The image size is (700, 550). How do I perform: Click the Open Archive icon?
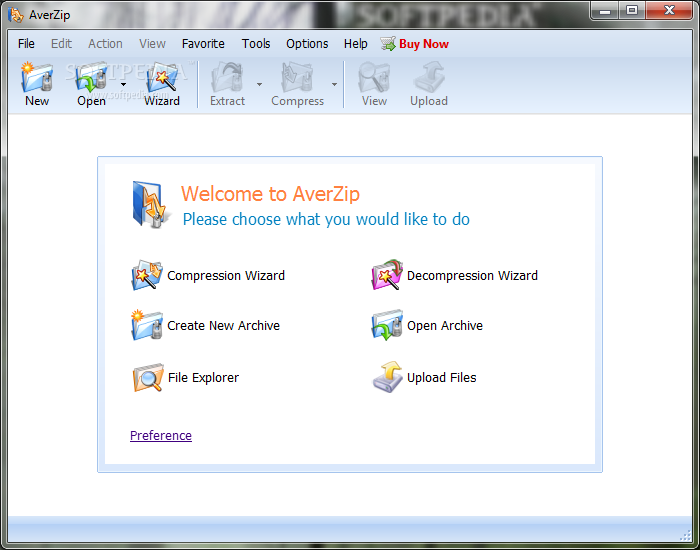point(387,325)
